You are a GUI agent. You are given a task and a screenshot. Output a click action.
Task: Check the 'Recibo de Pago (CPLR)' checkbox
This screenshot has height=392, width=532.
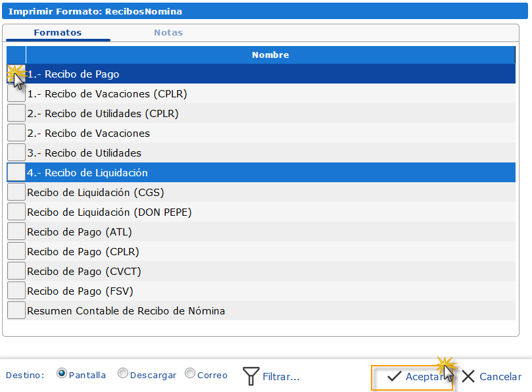coord(16,251)
